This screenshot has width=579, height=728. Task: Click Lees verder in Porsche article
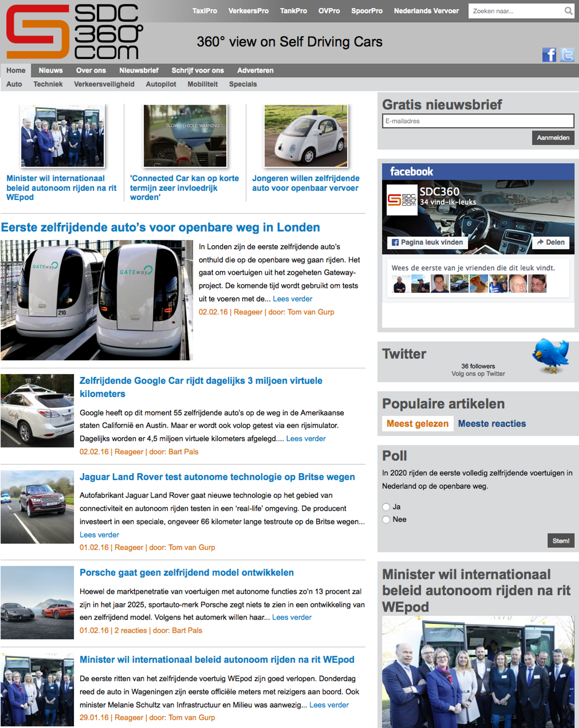(x=292, y=617)
